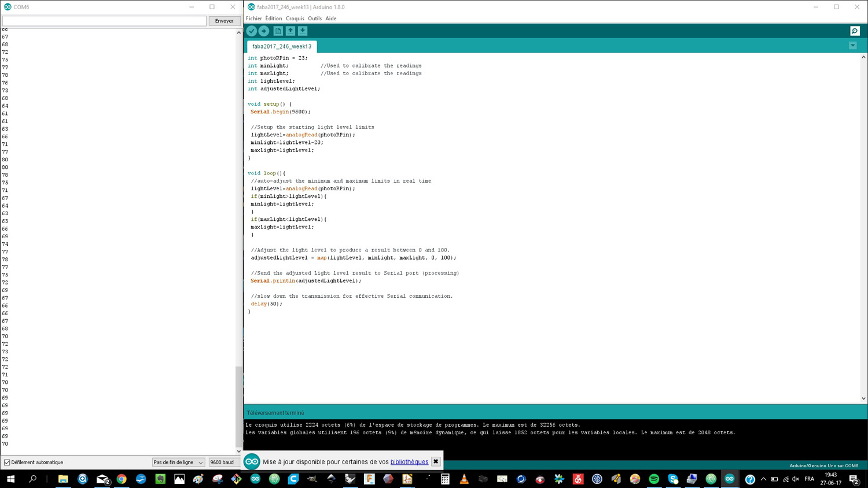Viewport: 868px width, 488px height.
Task: Open Skype from the taskbar
Action: pos(673,479)
